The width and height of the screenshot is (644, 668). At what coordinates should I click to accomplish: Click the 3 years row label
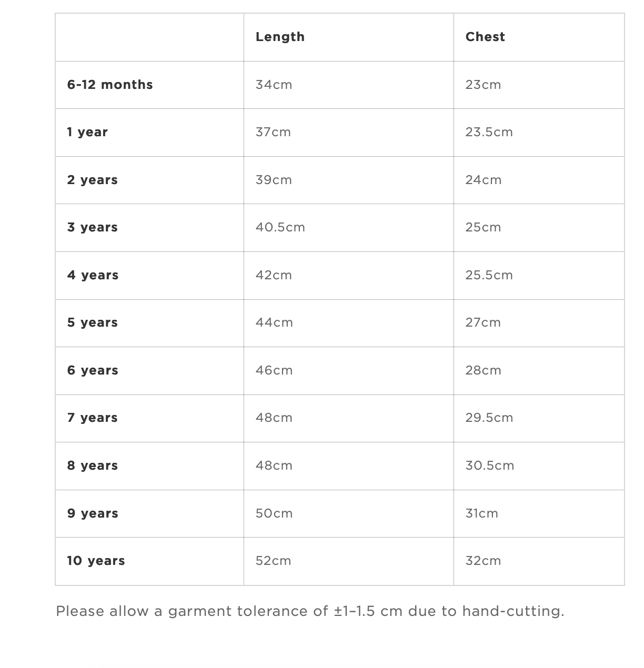[x=93, y=227]
